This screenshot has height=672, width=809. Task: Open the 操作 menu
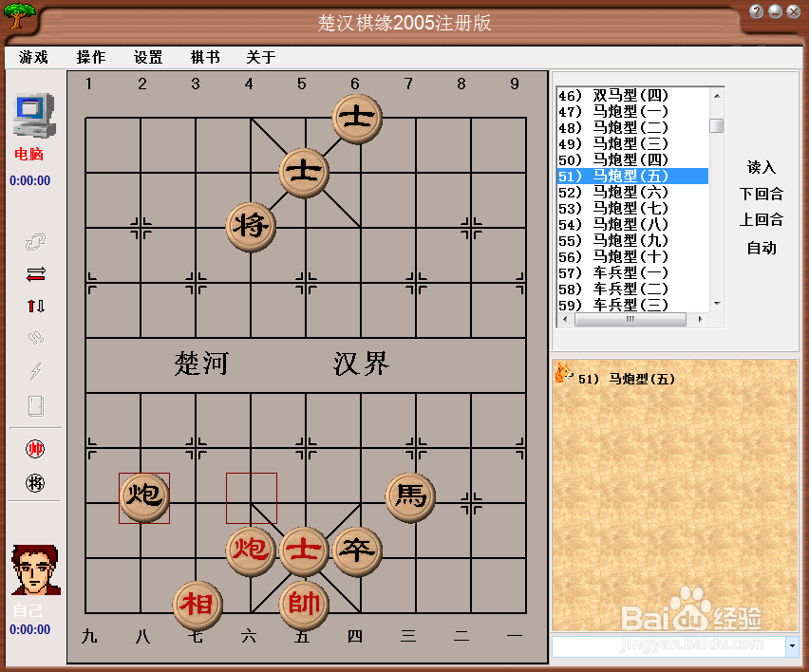click(91, 57)
